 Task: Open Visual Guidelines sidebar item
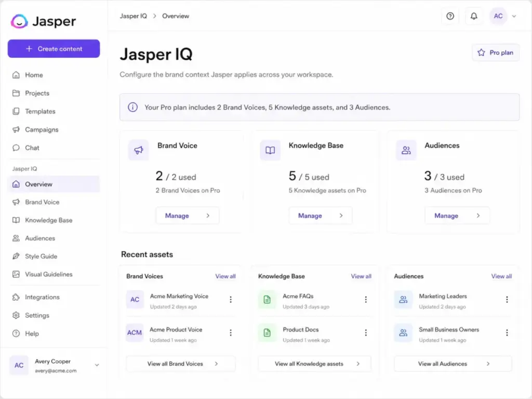point(54,274)
